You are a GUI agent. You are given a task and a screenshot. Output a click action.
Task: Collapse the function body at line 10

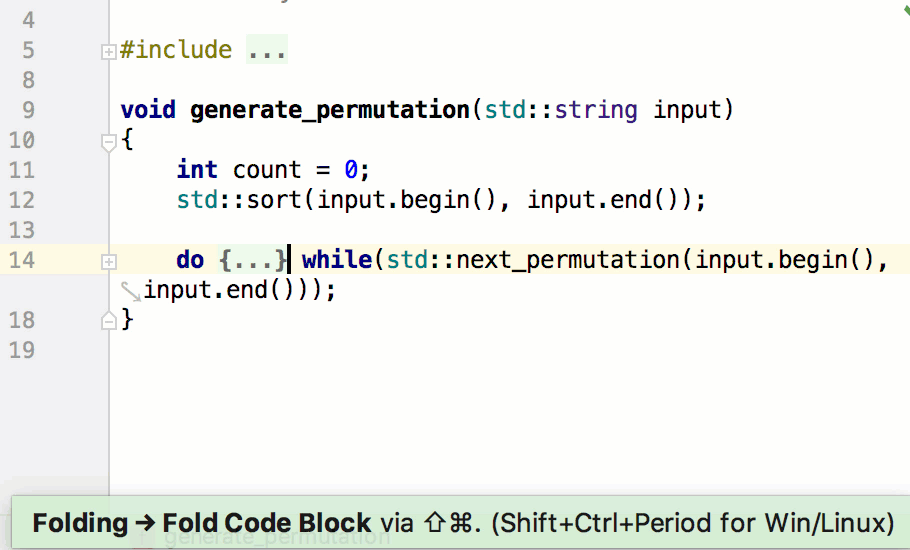point(109,142)
